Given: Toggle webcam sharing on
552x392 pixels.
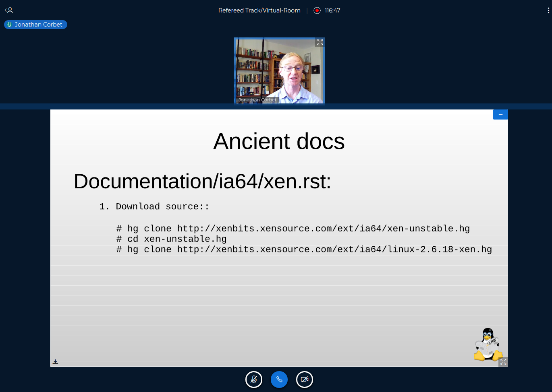Looking at the screenshot, I should click(x=305, y=380).
